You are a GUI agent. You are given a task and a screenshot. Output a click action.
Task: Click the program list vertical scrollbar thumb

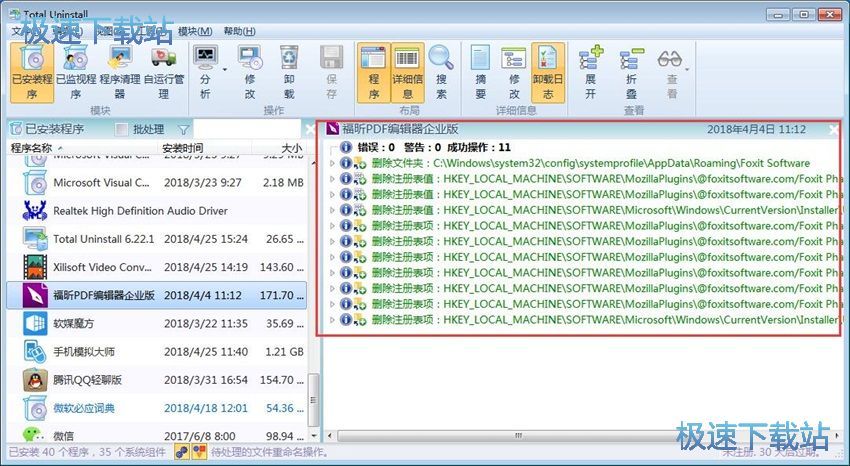(313, 400)
